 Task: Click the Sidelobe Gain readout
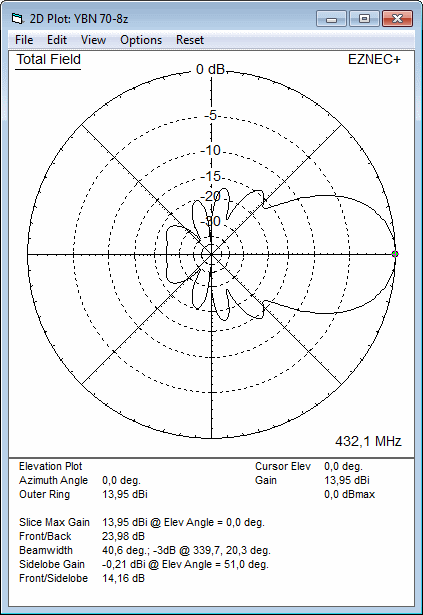coord(144,564)
